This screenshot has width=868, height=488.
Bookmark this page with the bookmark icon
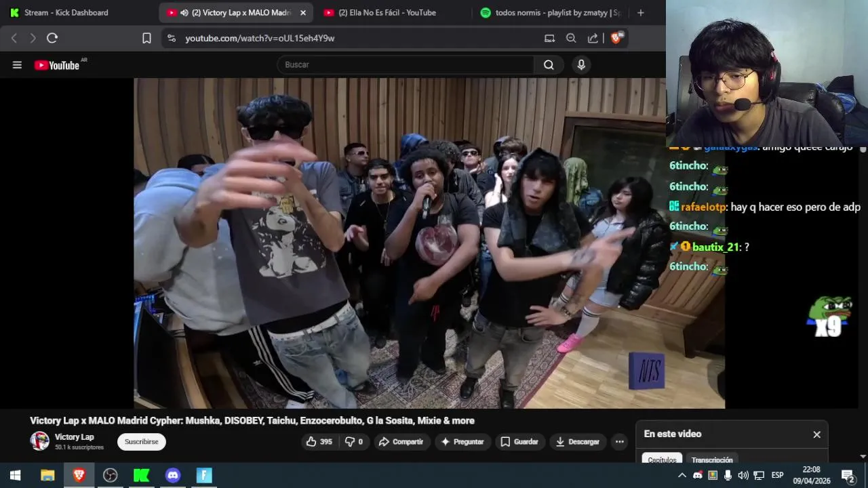coord(146,38)
